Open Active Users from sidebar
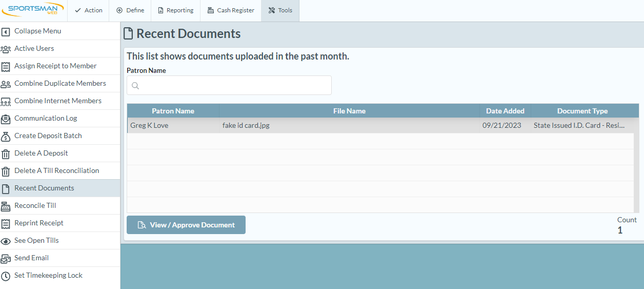 click(x=60, y=49)
